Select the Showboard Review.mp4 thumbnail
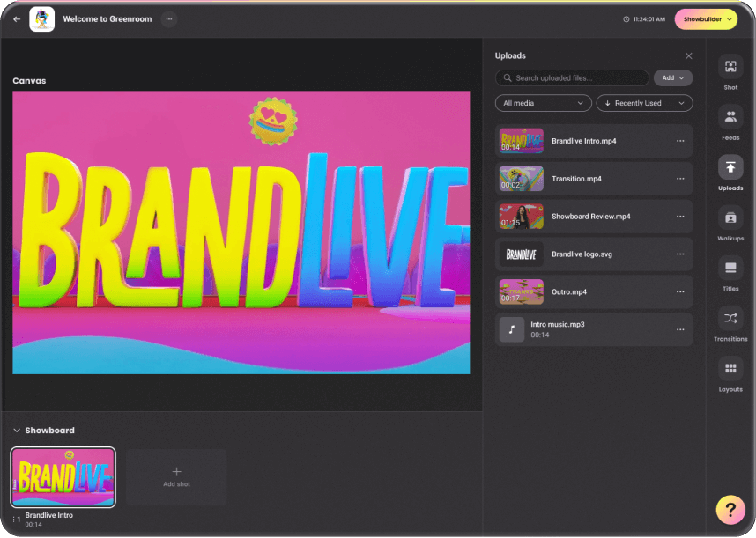This screenshot has width=756, height=538. [522, 217]
